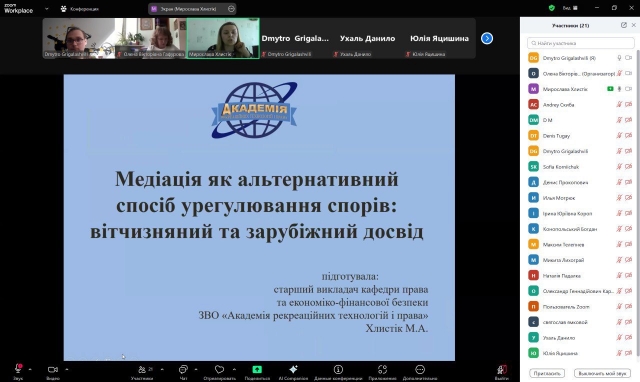The height and width of the screenshot is (382, 640).
Task: Unmute the microphone via Звук icon
Action: coord(18,369)
